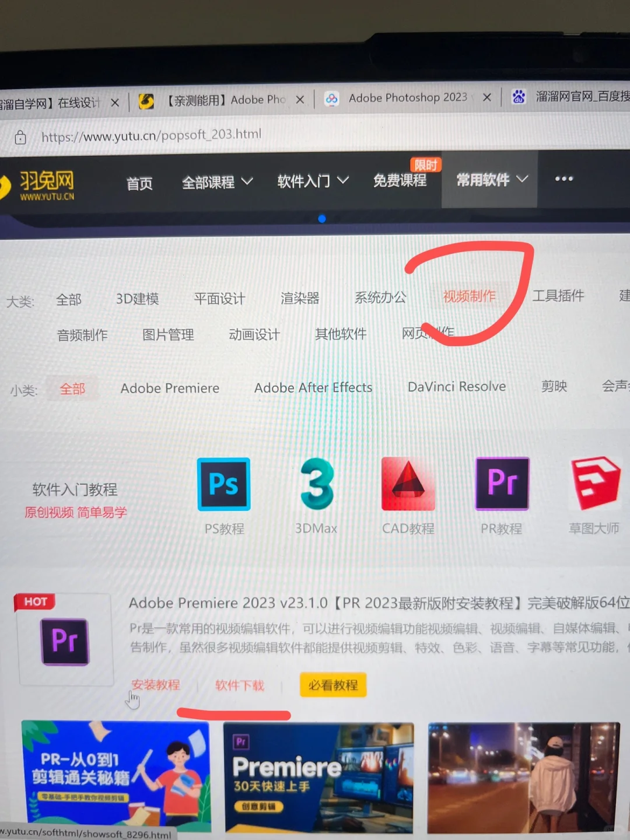Select the Photoshop PS教程 icon

tap(223, 484)
